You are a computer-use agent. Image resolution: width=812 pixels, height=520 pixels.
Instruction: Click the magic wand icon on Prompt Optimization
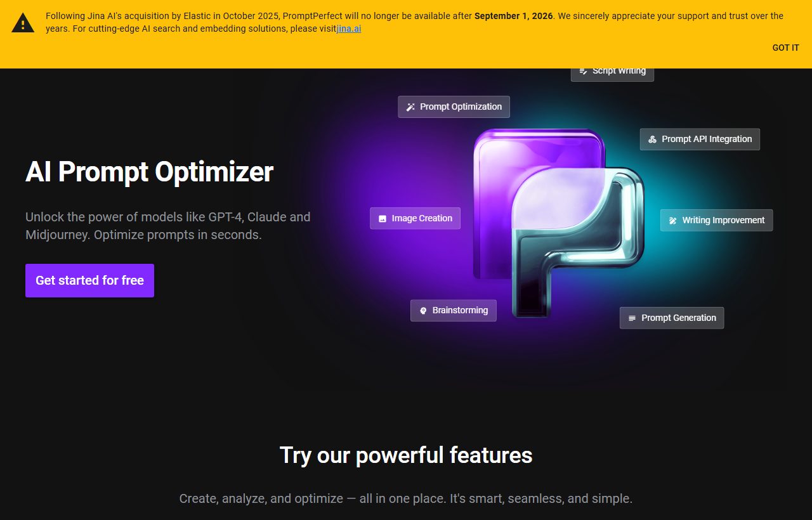pyautogui.click(x=410, y=107)
